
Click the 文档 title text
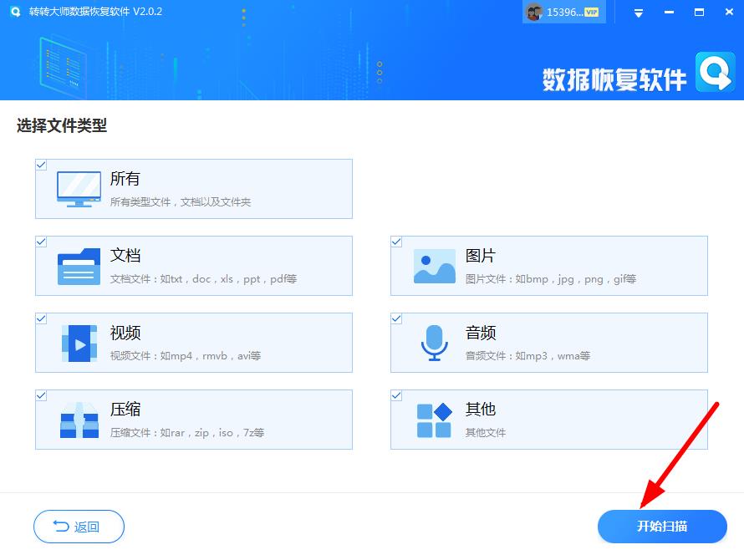125,255
